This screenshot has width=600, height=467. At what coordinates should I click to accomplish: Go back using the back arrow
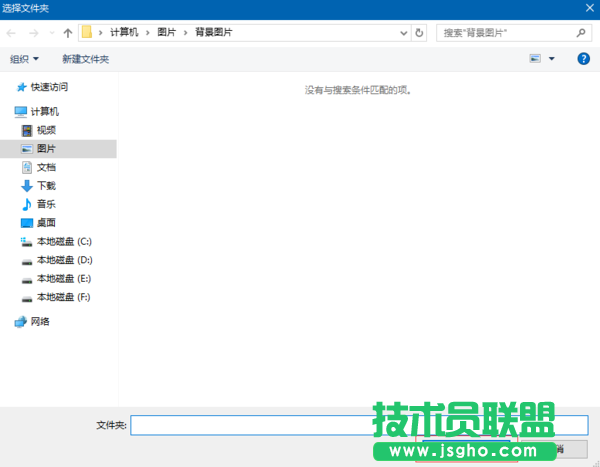[11, 33]
